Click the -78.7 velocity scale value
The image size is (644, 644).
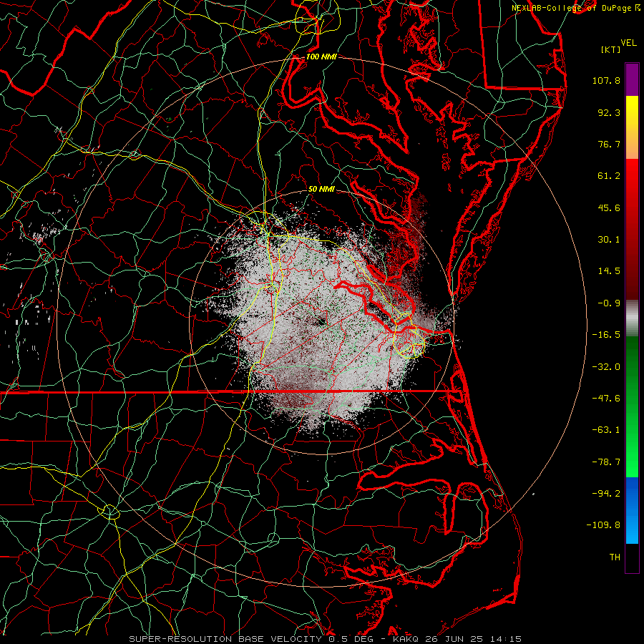point(606,462)
